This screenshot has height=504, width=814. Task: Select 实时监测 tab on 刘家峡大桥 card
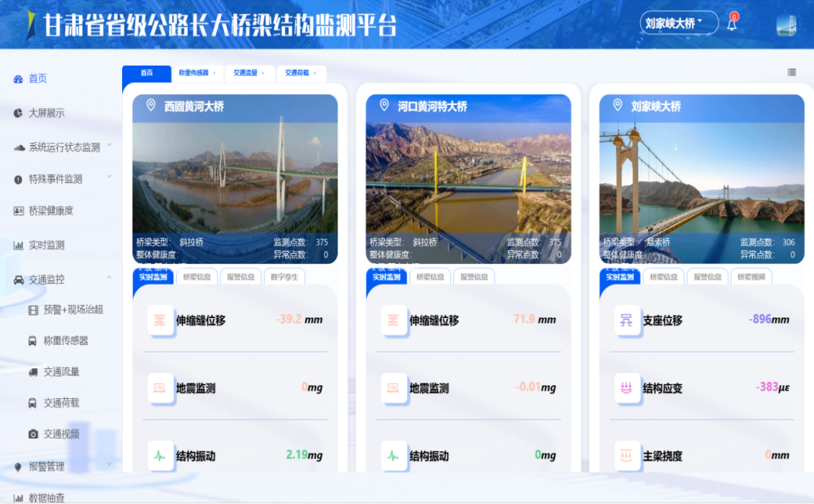click(x=620, y=277)
